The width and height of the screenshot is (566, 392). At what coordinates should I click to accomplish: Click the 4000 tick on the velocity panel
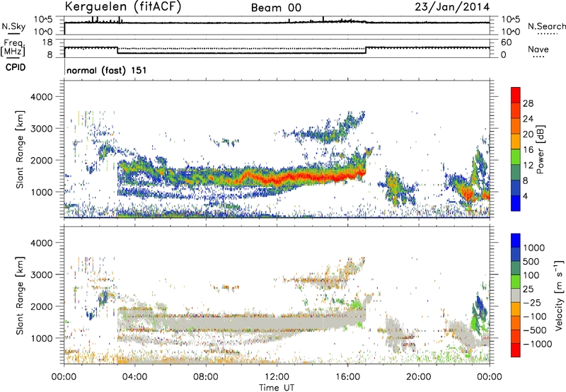pos(41,243)
